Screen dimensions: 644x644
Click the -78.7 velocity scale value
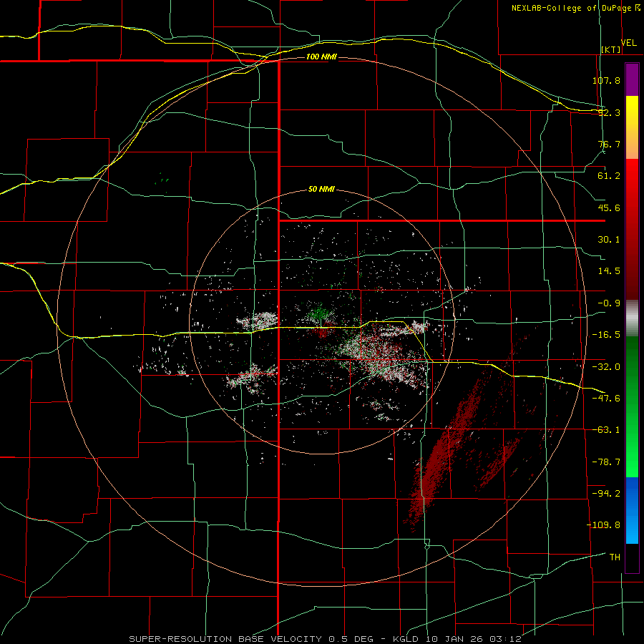[606, 462]
